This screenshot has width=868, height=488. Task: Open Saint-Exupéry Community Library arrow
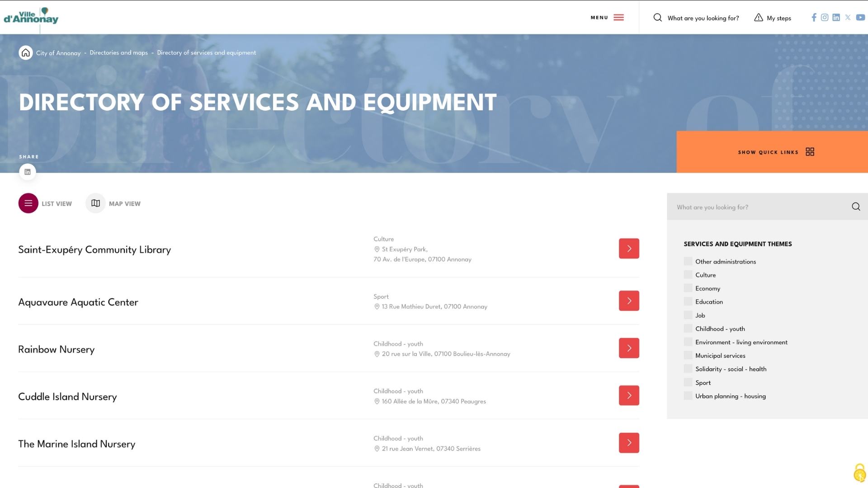tap(629, 249)
